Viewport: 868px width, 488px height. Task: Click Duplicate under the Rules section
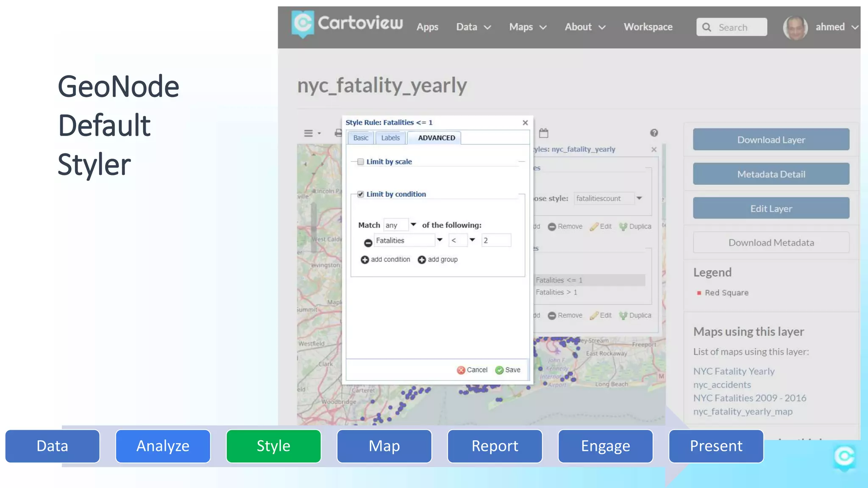[635, 316]
